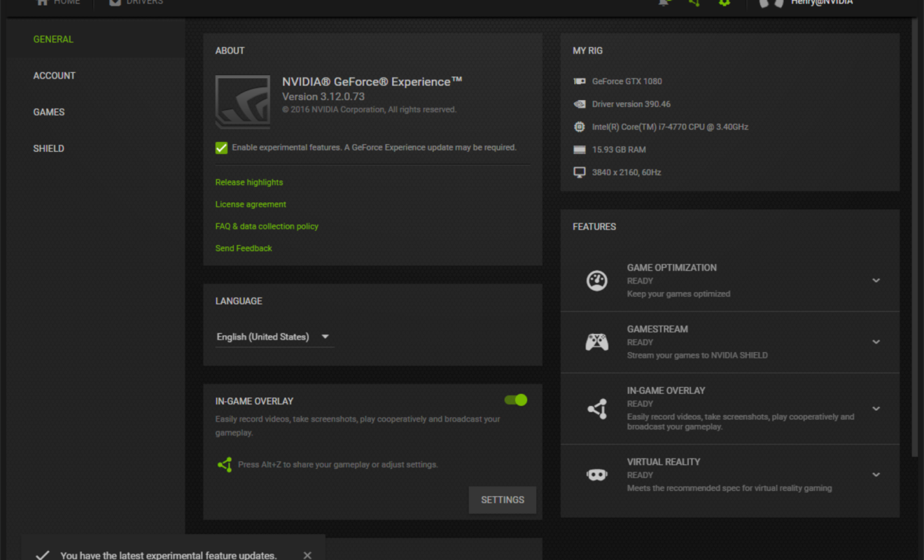Open FAQ & data collection policy link
The width and height of the screenshot is (924, 560).
(267, 226)
